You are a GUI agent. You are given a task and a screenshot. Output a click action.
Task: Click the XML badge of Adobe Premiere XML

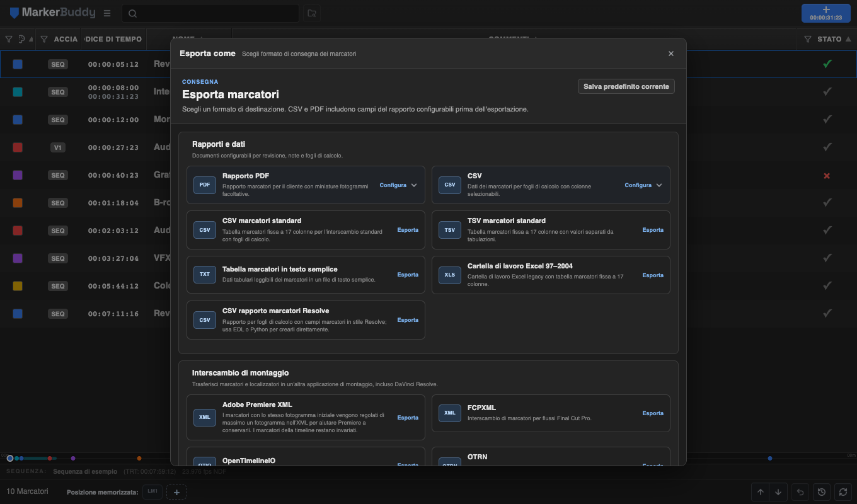pyautogui.click(x=205, y=418)
